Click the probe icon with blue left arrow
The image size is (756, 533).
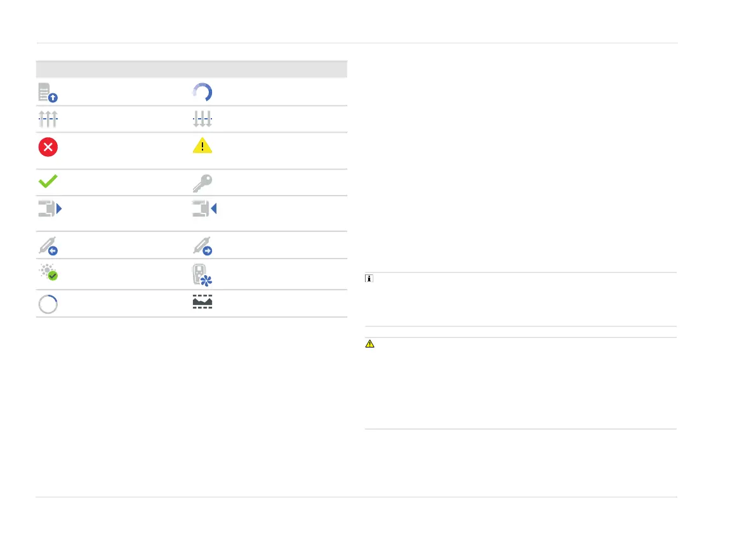click(48, 245)
